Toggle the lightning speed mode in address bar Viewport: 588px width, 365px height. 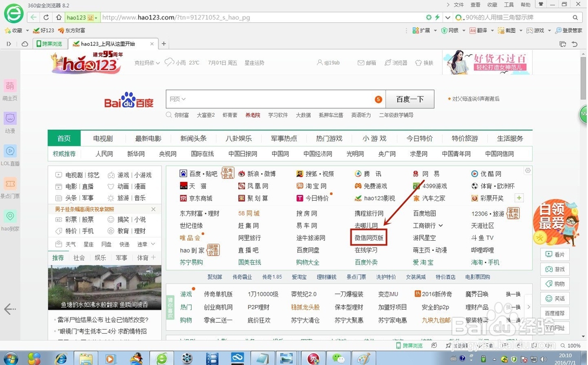(437, 18)
